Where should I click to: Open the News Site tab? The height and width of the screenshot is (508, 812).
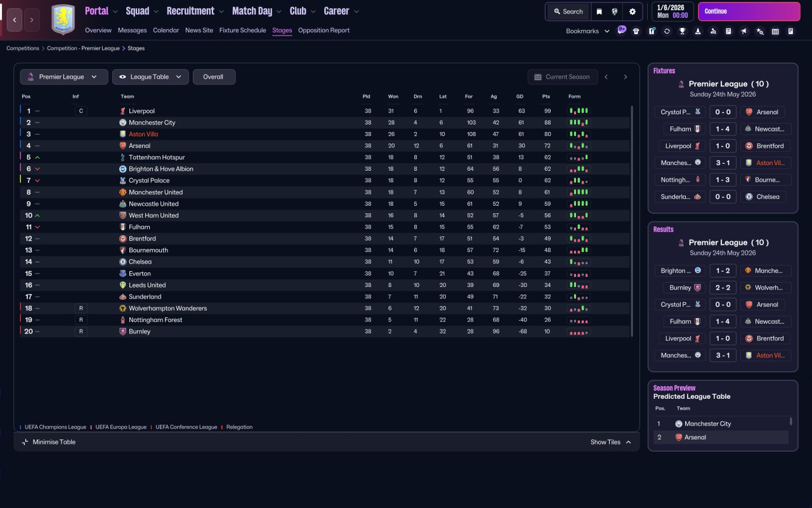[x=199, y=30]
